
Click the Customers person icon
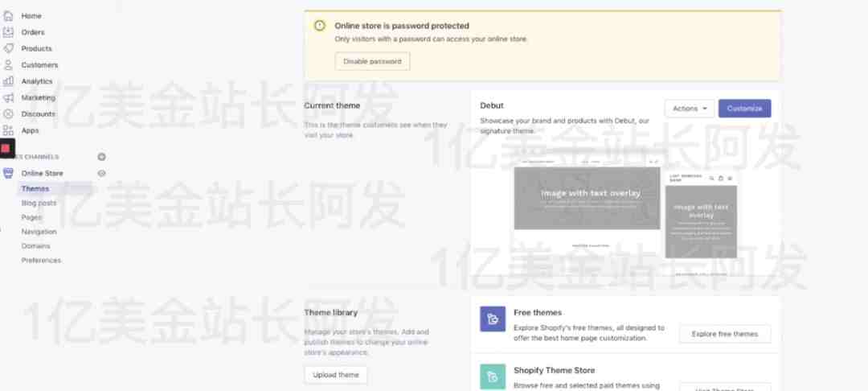click(8, 65)
